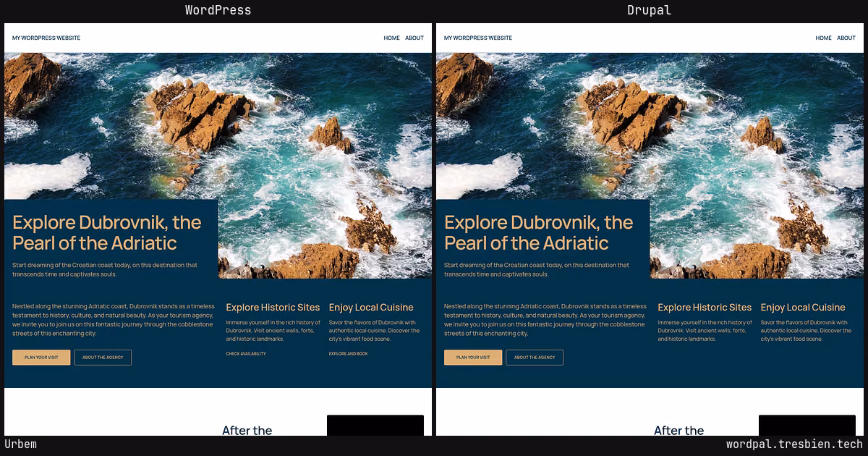Click Explore Dubrovnik hero heading in Drupal pane

539,232
